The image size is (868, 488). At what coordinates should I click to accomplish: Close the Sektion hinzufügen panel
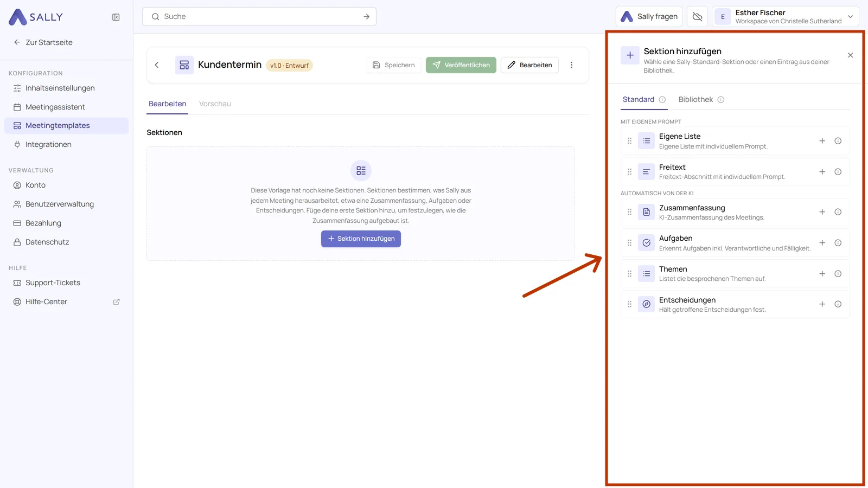click(x=850, y=55)
